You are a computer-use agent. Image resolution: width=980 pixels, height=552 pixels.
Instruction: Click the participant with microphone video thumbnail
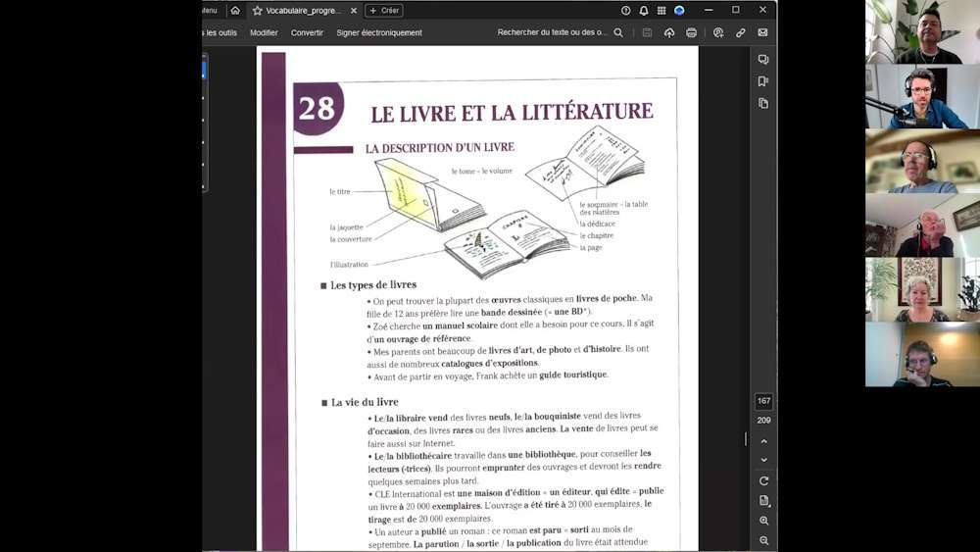tap(922, 96)
